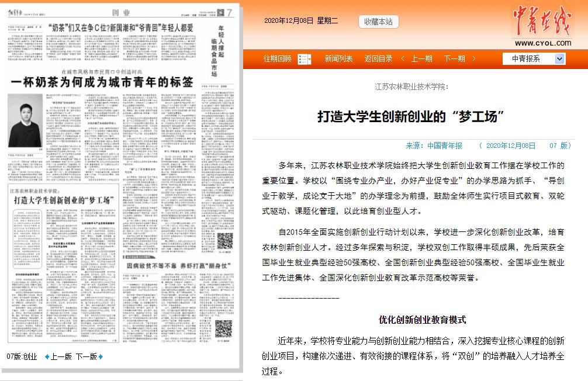Viewport: 588px width, 381px height.
Task: Go to 上一期 previous issue
Action: point(422,59)
